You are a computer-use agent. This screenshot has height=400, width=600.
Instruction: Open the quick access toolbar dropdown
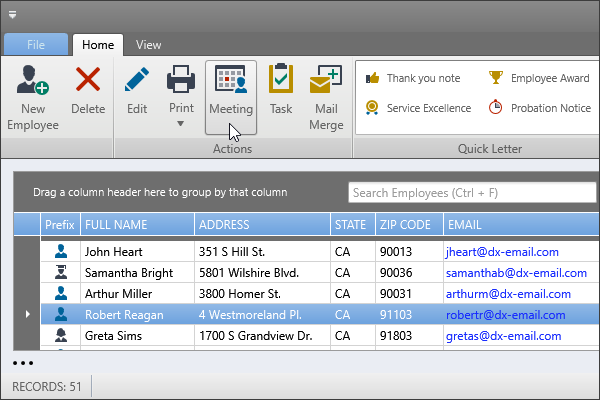[13, 15]
